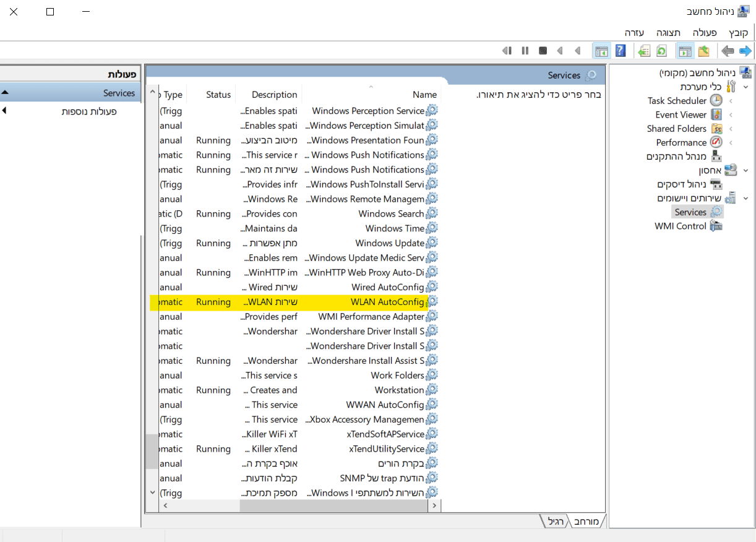Switch to the מורחב tab
This screenshot has height=542, width=756.
coord(586,522)
